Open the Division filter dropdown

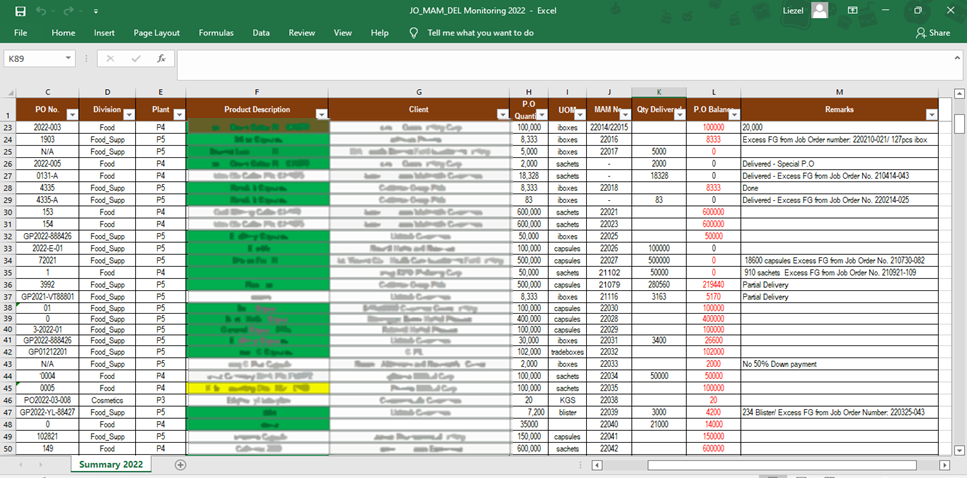coord(129,114)
